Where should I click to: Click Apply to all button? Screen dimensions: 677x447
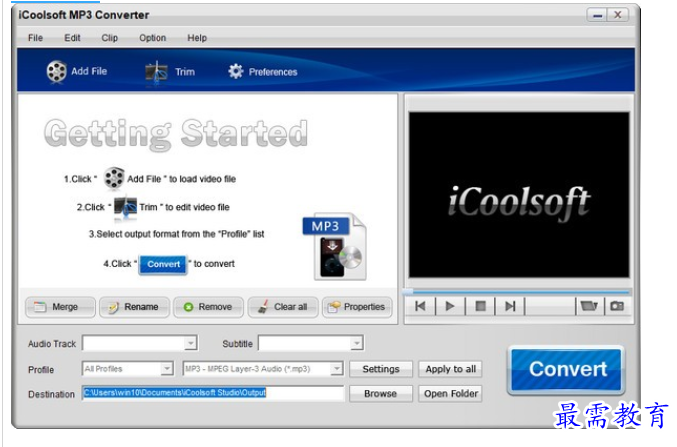point(450,369)
